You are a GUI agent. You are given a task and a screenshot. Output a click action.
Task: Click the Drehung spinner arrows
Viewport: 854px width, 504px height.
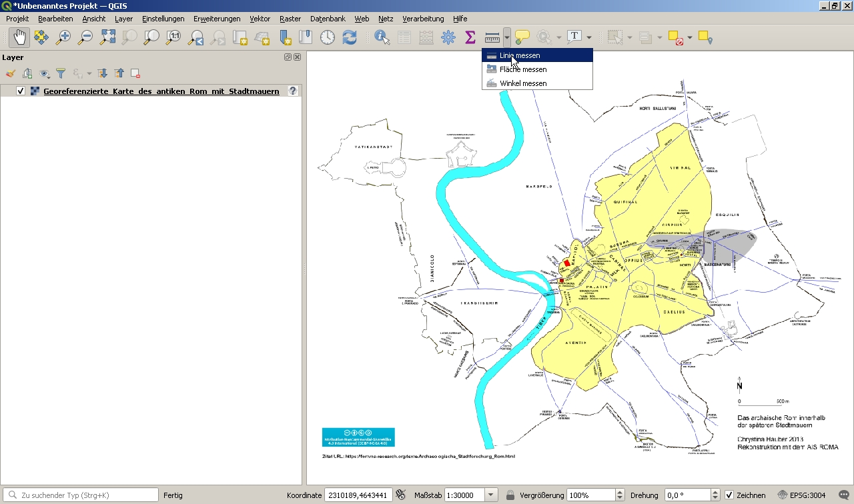click(x=716, y=495)
